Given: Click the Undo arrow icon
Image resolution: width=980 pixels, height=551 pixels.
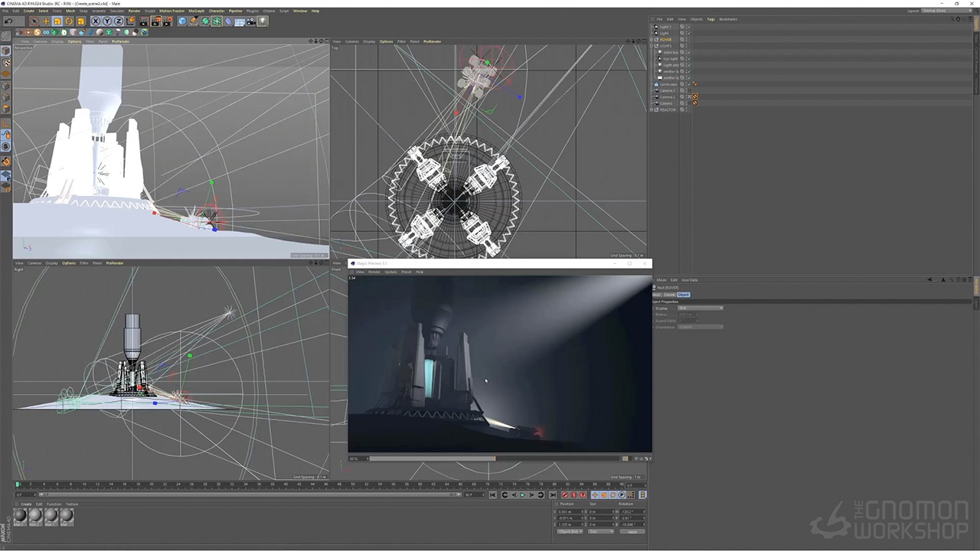Looking at the screenshot, I should pyautogui.click(x=8, y=21).
